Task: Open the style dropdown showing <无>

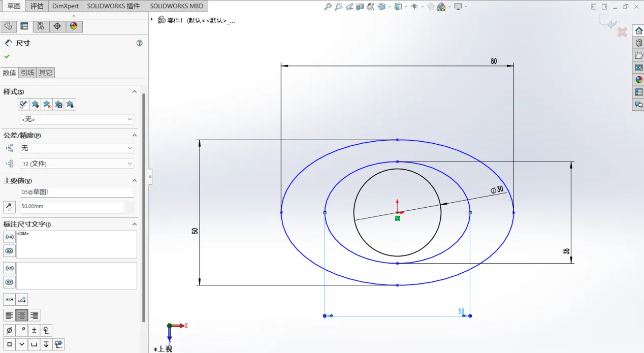Action: pyautogui.click(x=77, y=119)
